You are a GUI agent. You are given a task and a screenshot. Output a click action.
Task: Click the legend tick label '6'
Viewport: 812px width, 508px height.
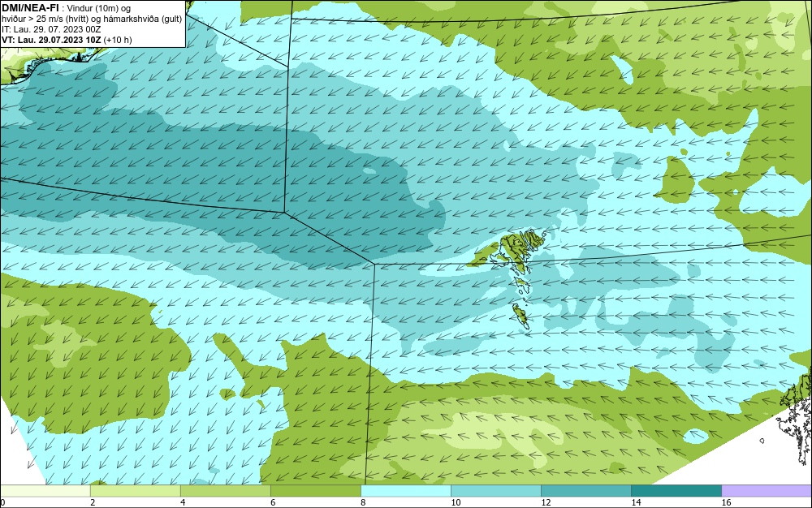tap(273, 502)
